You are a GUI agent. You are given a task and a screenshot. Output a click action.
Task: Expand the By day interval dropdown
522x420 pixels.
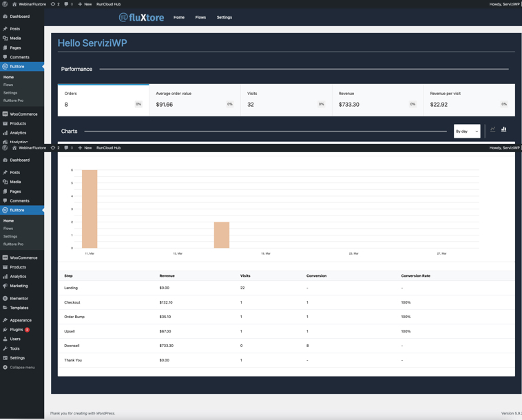click(467, 131)
